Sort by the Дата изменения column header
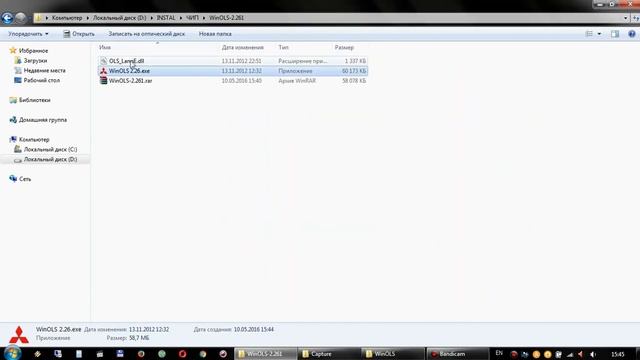The image size is (640, 360). click(x=242, y=48)
